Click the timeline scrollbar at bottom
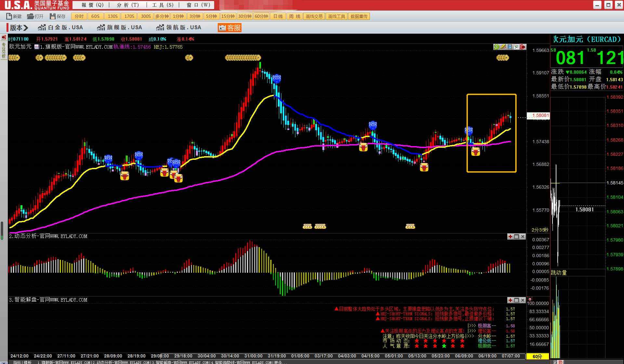This screenshot has width=624, height=364. pos(343,356)
